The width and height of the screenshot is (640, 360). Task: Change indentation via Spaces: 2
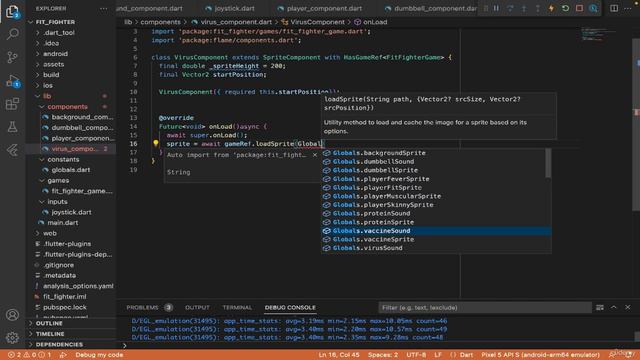[383, 355]
